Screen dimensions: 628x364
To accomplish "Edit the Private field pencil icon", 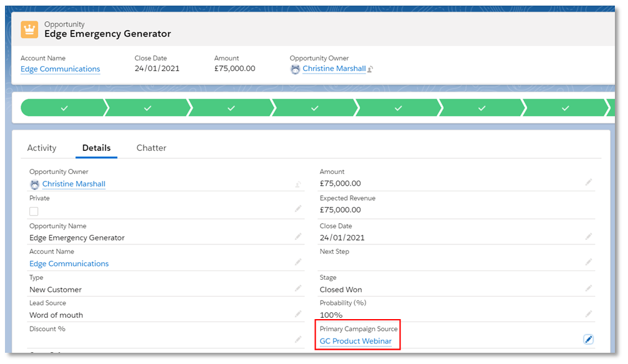I will pos(298,209).
